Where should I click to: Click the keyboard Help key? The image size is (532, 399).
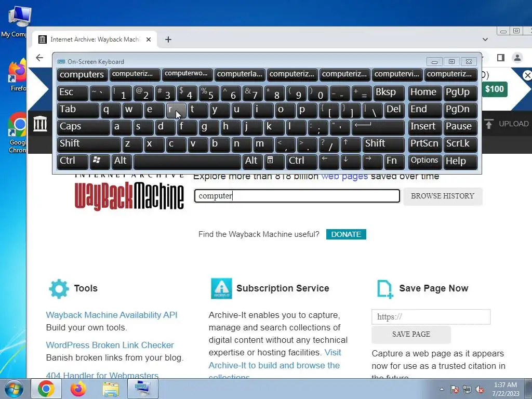click(460, 161)
